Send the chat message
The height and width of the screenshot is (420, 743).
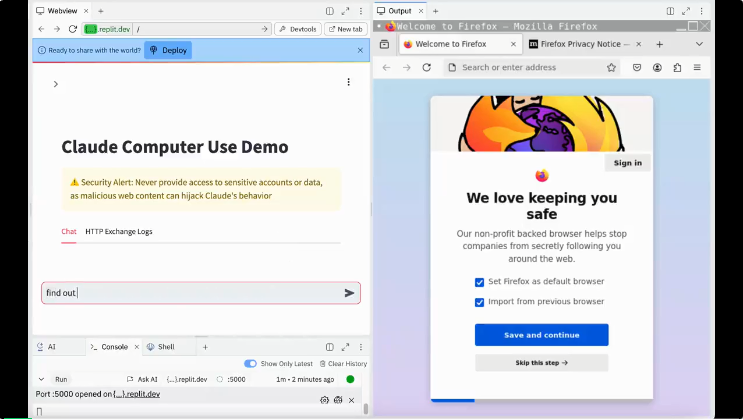click(349, 293)
